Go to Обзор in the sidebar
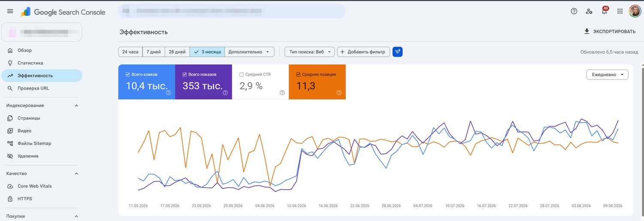Image resolution: width=644 pixels, height=221 pixels. pos(41,50)
